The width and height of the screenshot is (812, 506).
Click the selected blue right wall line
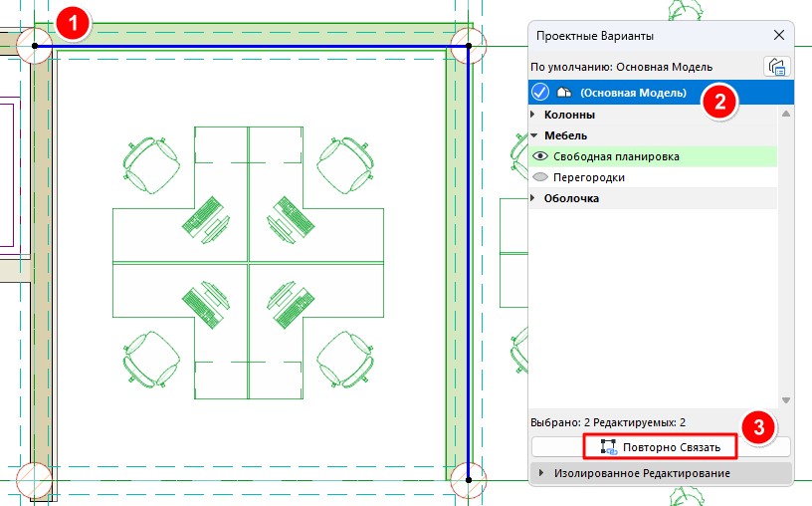click(468, 263)
